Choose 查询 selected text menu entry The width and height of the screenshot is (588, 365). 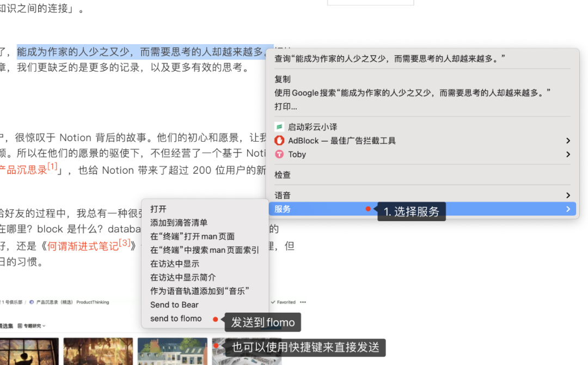422,58
